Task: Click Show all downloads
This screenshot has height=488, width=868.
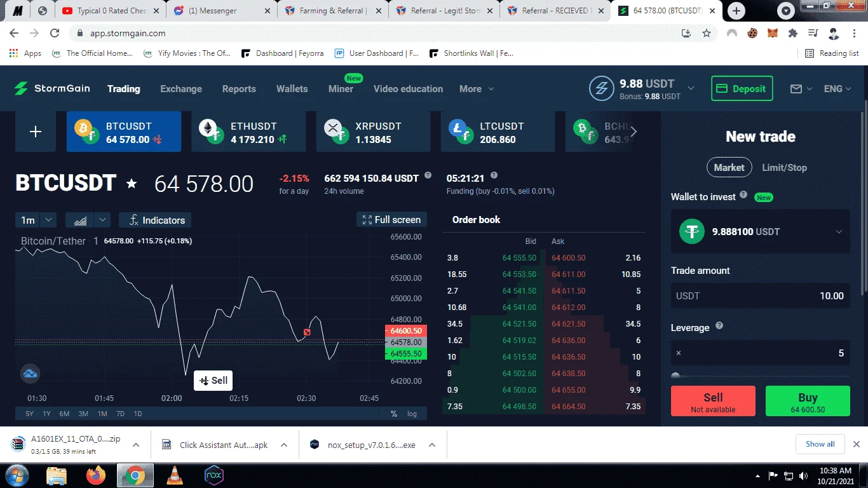Action: (820, 444)
